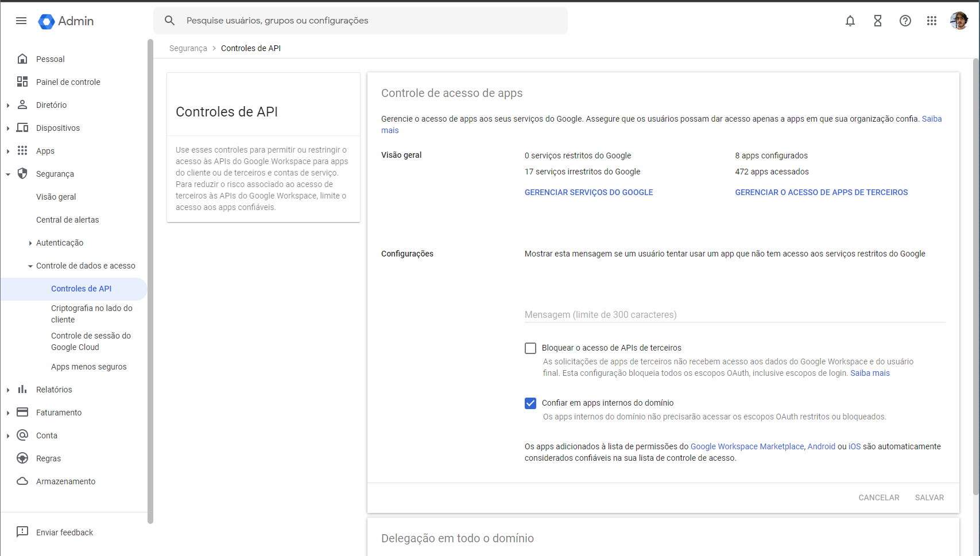Click the Conta at-sign icon
This screenshot has width=980, height=556.
(x=22, y=435)
